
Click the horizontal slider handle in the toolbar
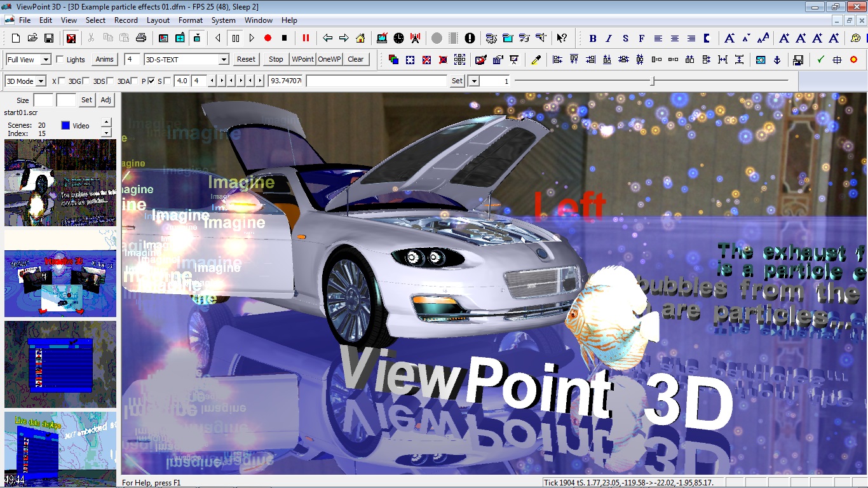pos(653,81)
